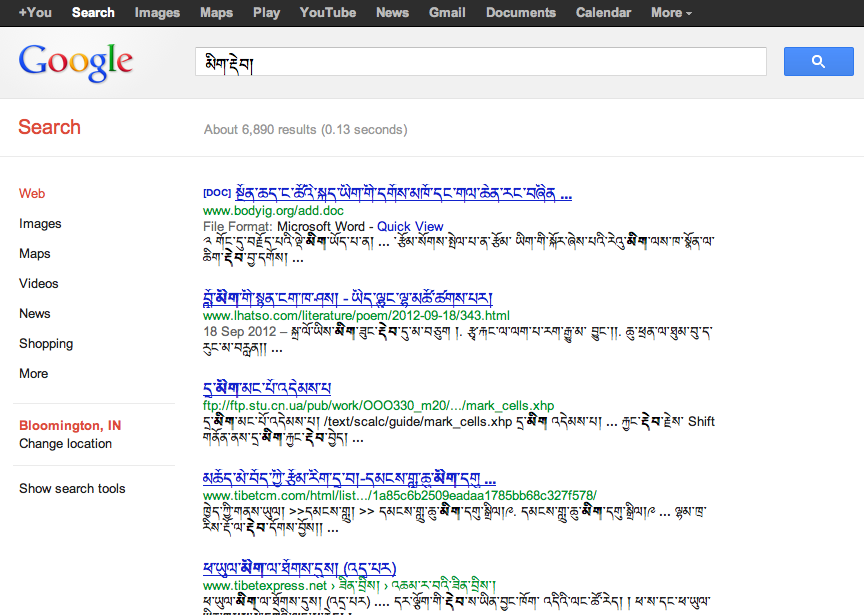Filter results by Images in the sidebar
The image size is (864, 615).
pos(40,224)
